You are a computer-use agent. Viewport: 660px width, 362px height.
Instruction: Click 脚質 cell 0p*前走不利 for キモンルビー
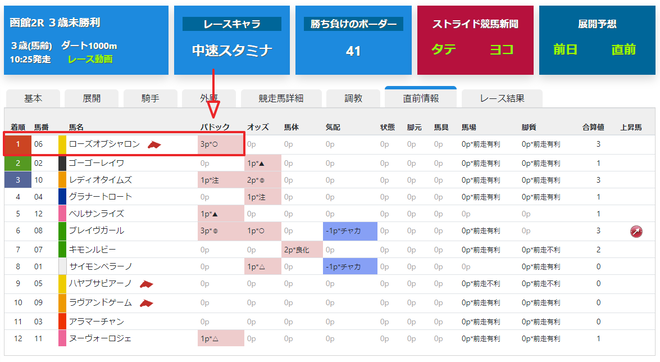coord(541,250)
